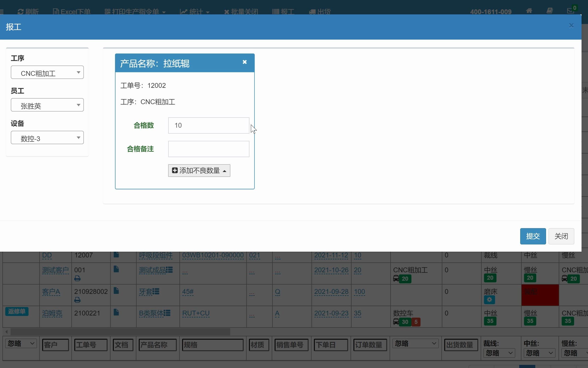The width and height of the screenshot is (588, 368).
Task: Expand the 添加不良数量 section
Action: tap(199, 170)
